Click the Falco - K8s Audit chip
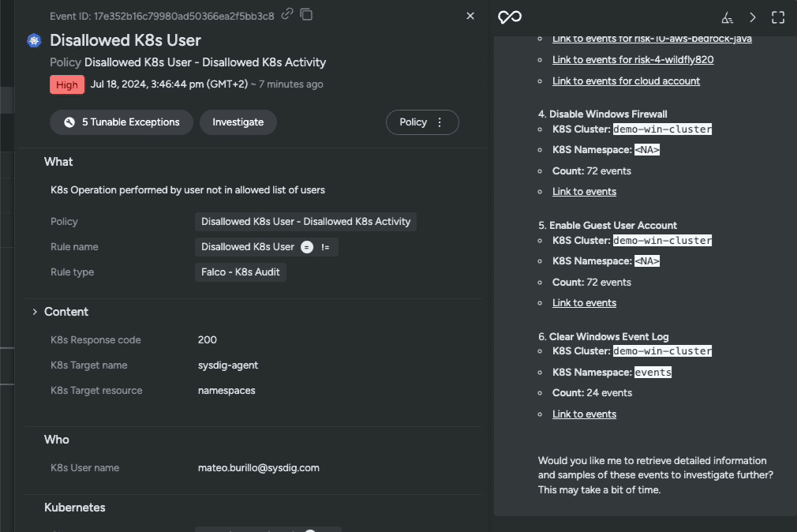The height and width of the screenshot is (532, 797). [241, 272]
